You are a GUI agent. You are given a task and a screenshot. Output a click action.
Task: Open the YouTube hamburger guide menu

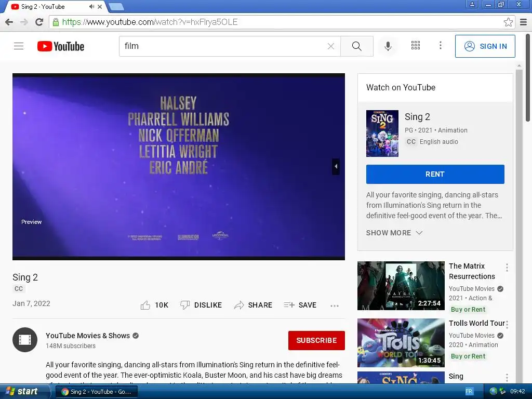pos(19,46)
